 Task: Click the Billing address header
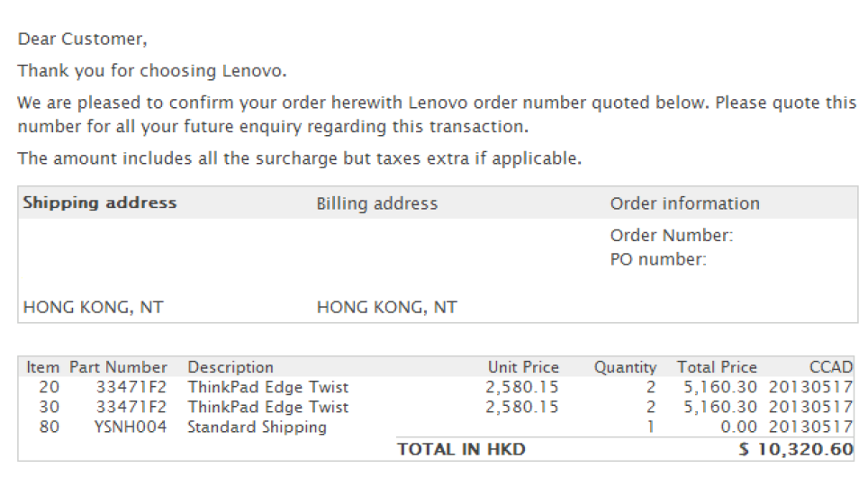pyautogui.click(x=376, y=203)
